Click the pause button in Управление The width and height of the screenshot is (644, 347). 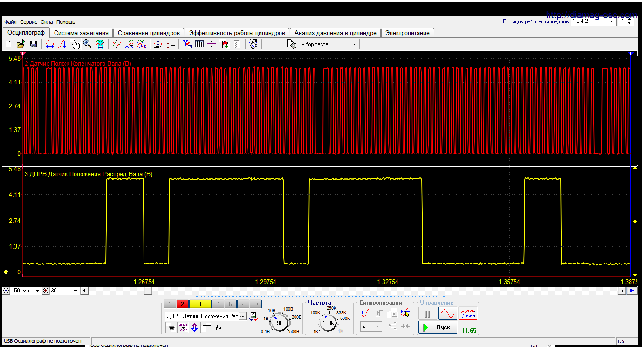pos(427,313)
